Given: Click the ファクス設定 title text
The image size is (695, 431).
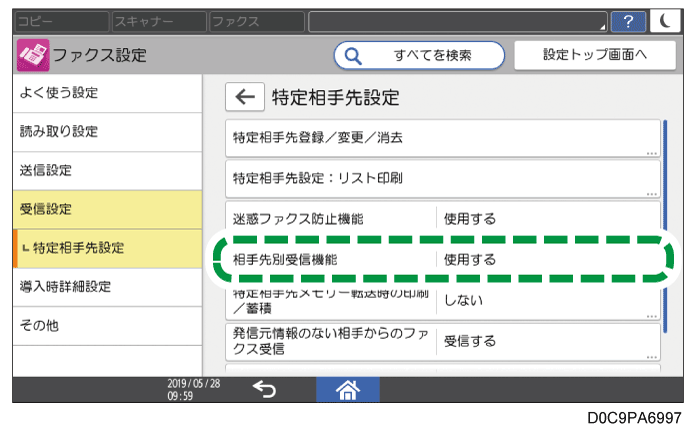Looking at the screenshot, I should coord(100,55).
